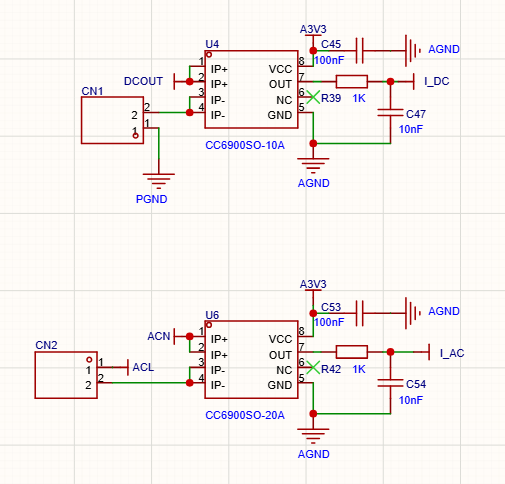Click the CN2 connector symbol

66,375
